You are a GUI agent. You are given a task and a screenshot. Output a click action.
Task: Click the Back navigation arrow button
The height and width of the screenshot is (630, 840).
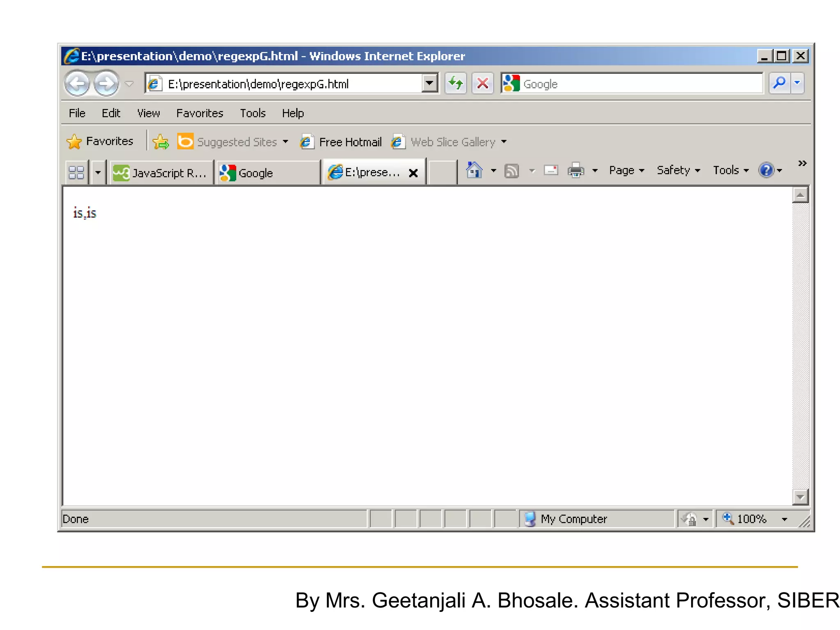coord(77,84)
